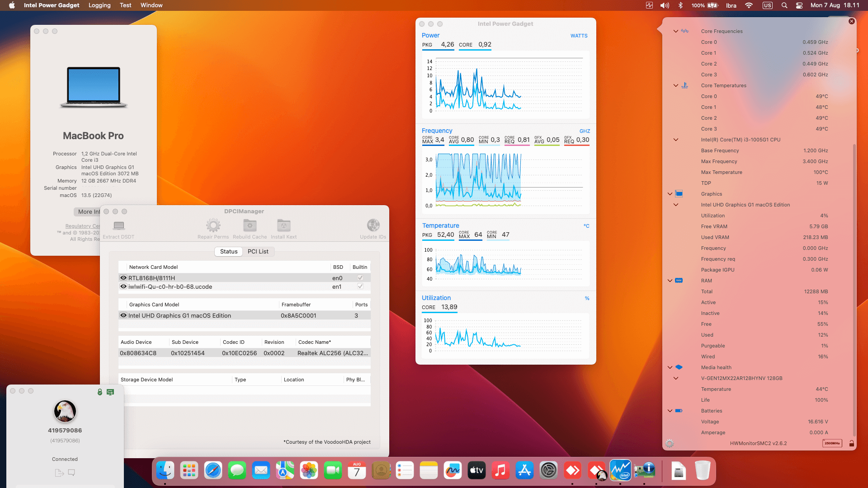This screenshot has height=488, width=868.
Task: Click the green chat icon in AnyDesk window
Action: pos(110,392)
